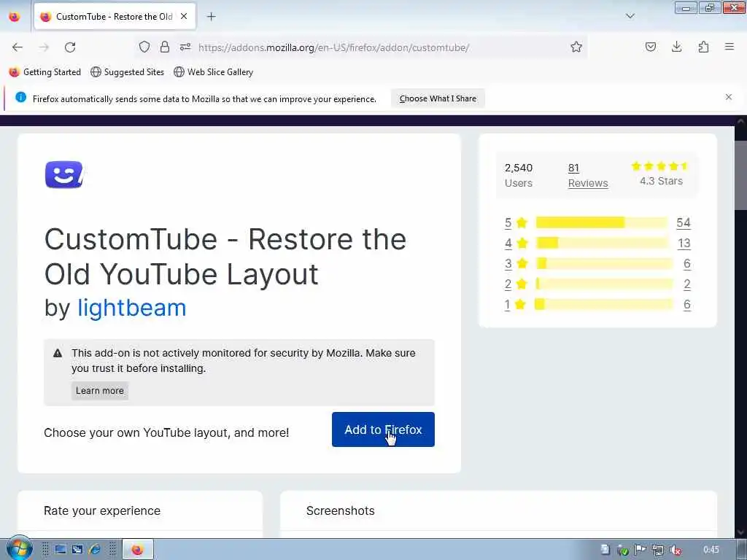Click the page vertical scrollbar thumb
This screenshot has width=747, height=560.
(741, 175)
